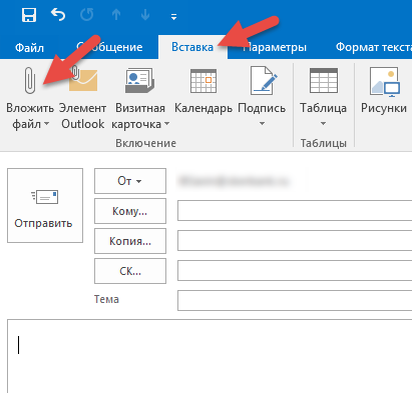Screen dimensions: 412x393
Task: Insert Рисунки pictures into the message
Action: 384,90
